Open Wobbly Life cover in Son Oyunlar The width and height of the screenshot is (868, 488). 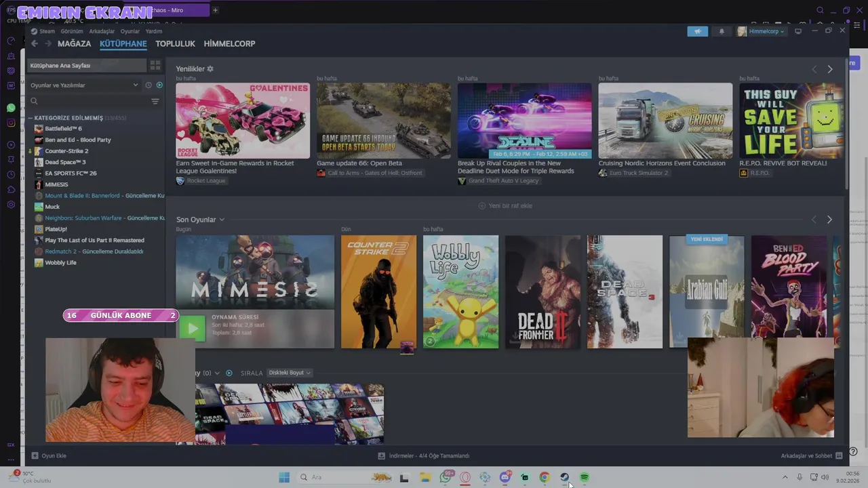(460, 291)
